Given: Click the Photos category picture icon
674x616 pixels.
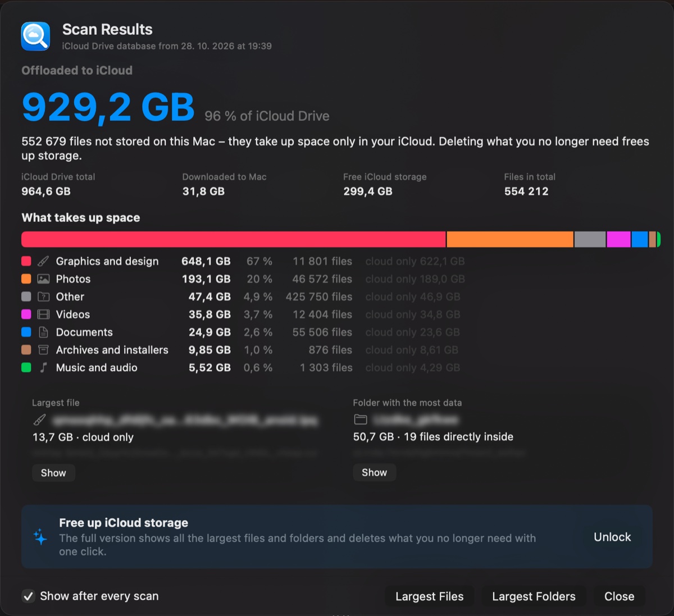Looking at the screenshot, I should click(x=43, y=279).
